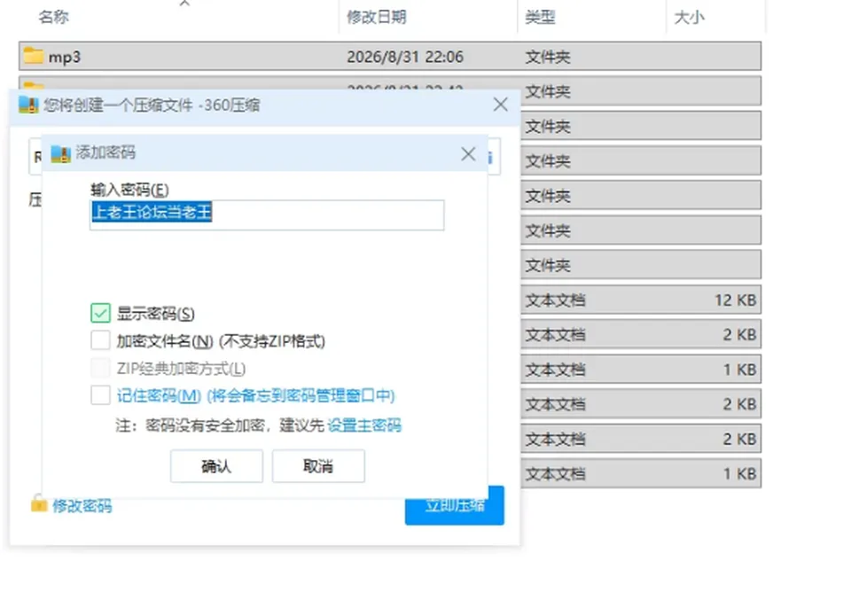This screenshot has height=616, width=851.
Task: Enable the 加密文件名(N) checkbox
Action: pyautogui.click(x=100, y=341)
